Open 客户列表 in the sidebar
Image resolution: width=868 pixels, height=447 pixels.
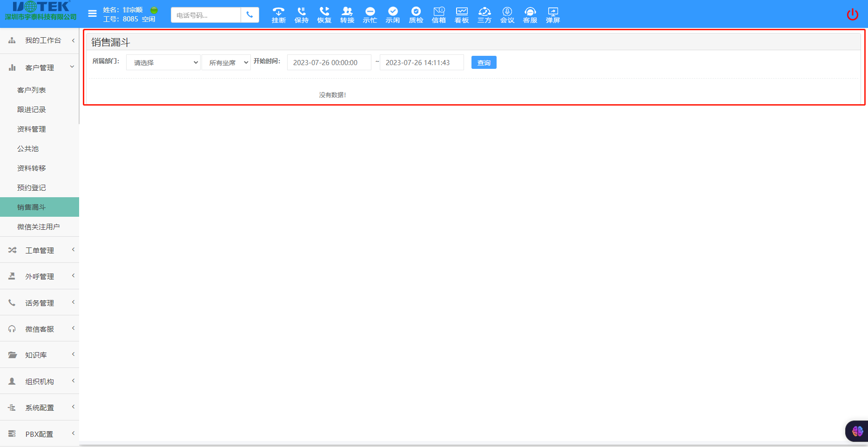(32, 90)
